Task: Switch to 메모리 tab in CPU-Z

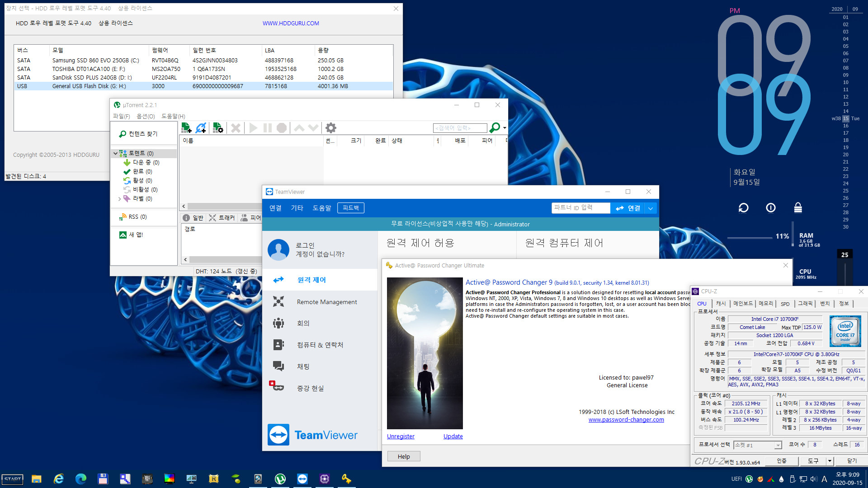Action: (x=766, y=304)
